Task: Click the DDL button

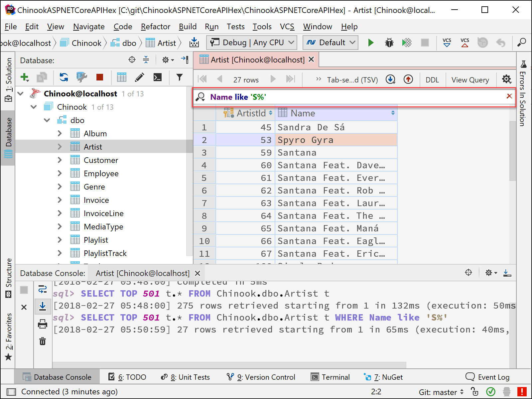Action: 432,80
